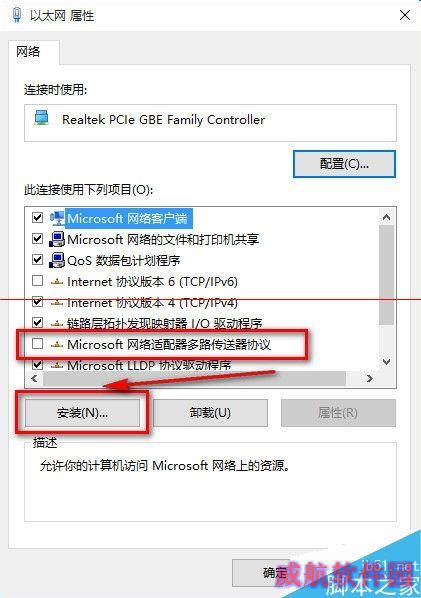This screenshot has height=598, width=421.
Task: Click the horizontal scroll right arrow
Action: (370, 378)
